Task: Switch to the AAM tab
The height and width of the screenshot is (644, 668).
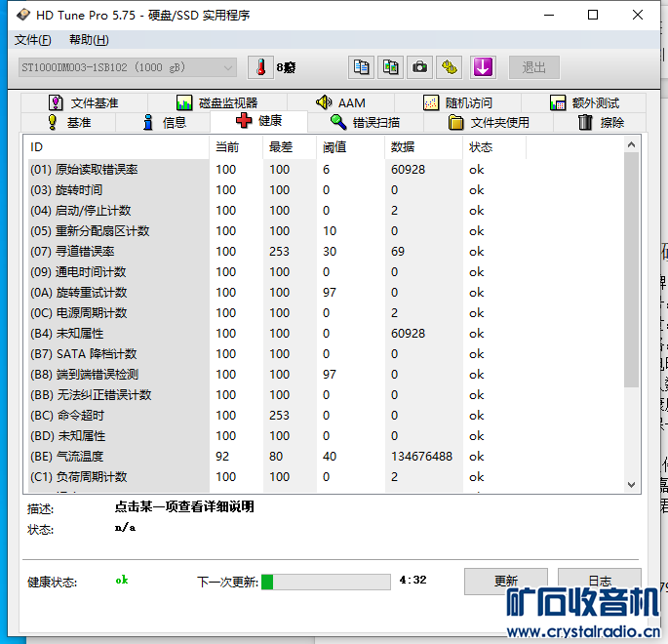Action: [x=340, y=102]
